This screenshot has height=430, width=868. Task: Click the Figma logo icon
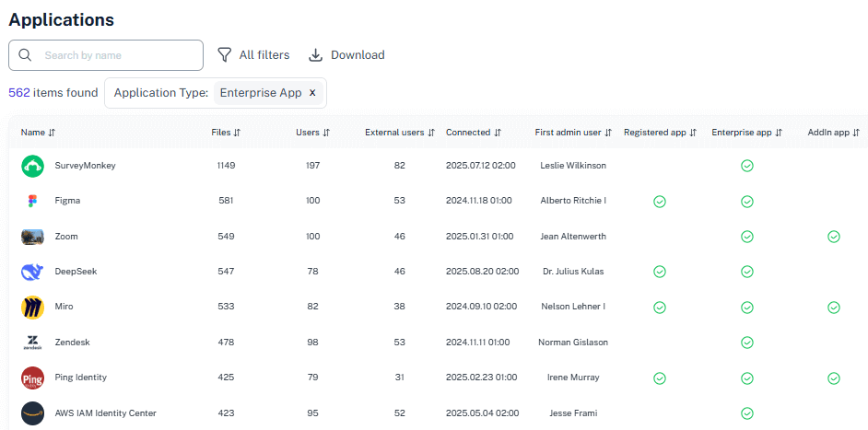(33, 201)
